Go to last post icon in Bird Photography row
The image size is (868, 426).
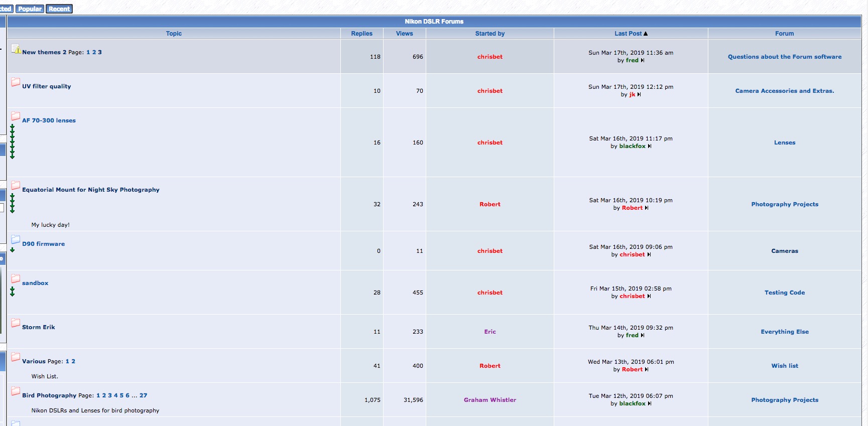click(650, 403)
